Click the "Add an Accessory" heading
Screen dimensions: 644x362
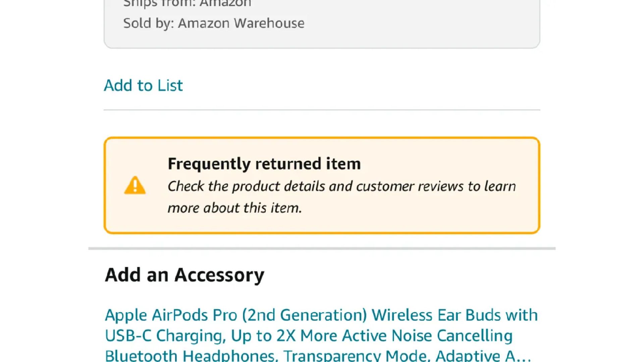pyautogui.click(x=184, y=275)
